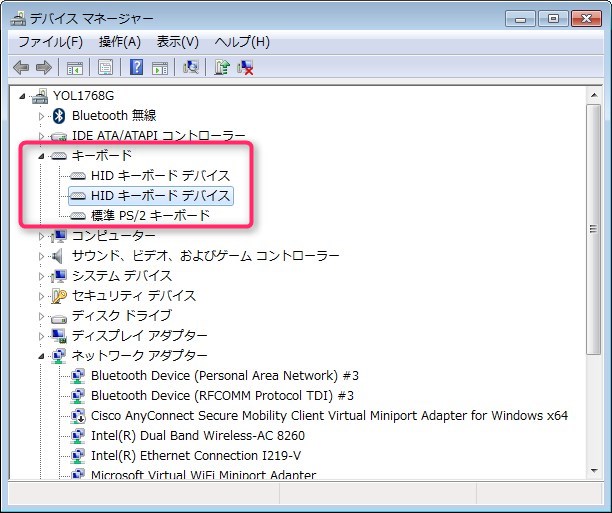Viewport: 612px width, 513px height.
Task: Click the show/hide console tree icon
Action: tap(74, 67)
